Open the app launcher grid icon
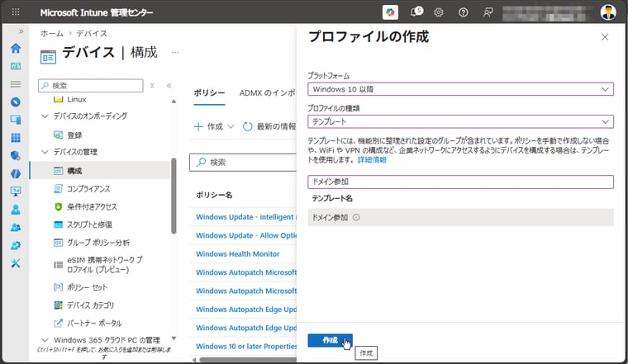The width and height of the screenshot is (628, 364). 16,12
